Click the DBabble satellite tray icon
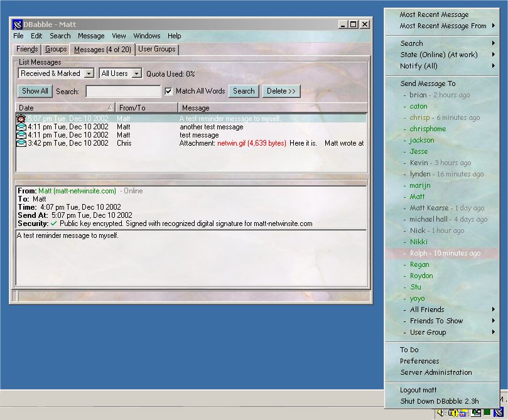This screenshot has width=508, height=420. pyautogui.click(x=499, y=413)
